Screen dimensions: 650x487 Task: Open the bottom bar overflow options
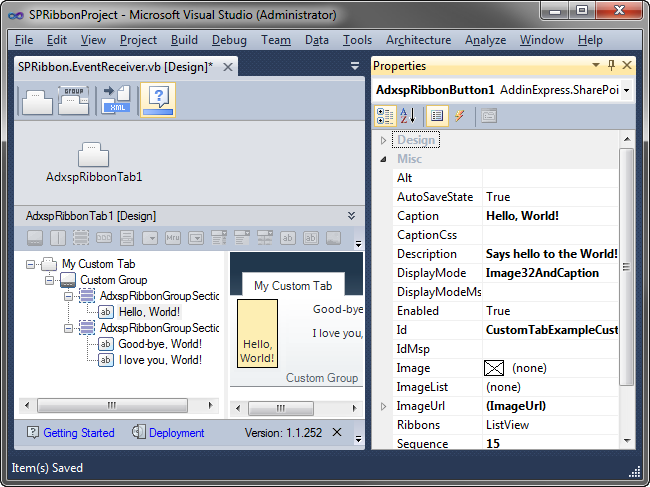pos(359,439)
